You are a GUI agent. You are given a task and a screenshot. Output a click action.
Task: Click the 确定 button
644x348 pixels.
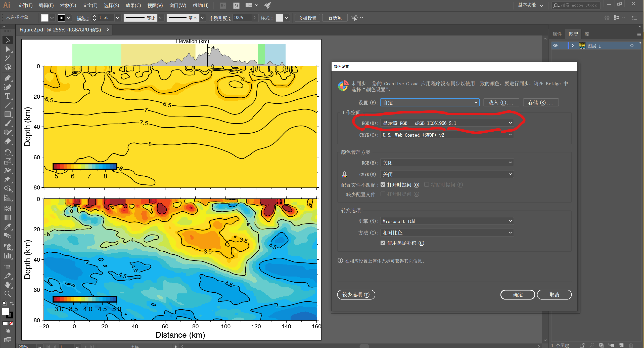pyautogui.click(x=518, y=295)
